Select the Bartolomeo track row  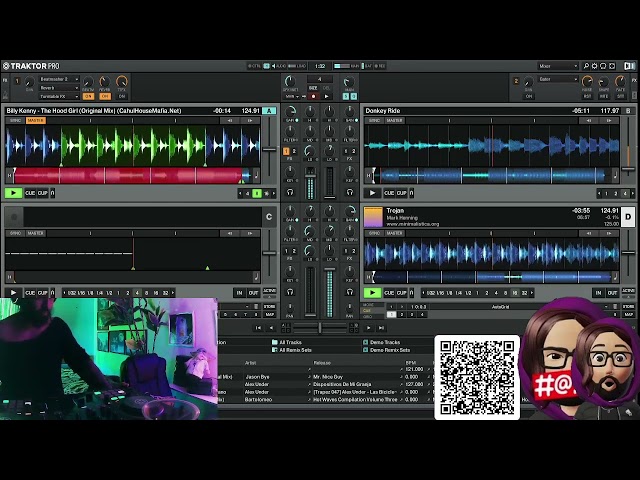(326, 400)
